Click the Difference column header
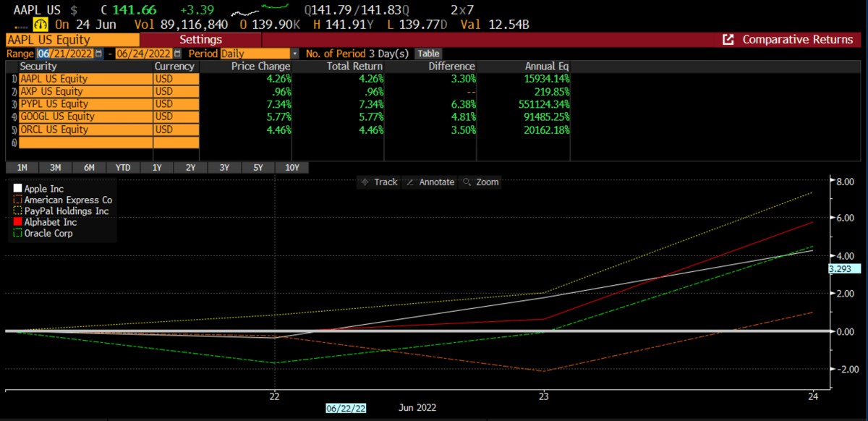The image size is (868, 421). 451,67
